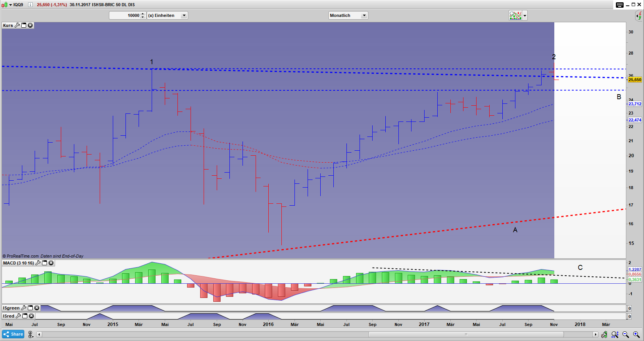Open the indicator button dropdown arrow
This screenshot has height=341, width=644.
pyautogui.click(x=525, y=16)
